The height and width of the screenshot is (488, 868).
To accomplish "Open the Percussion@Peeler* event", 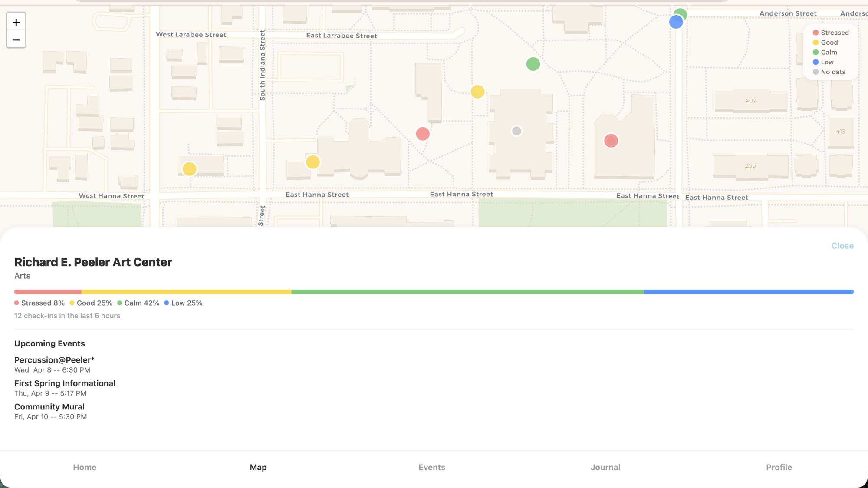I will tap(54, 364).
